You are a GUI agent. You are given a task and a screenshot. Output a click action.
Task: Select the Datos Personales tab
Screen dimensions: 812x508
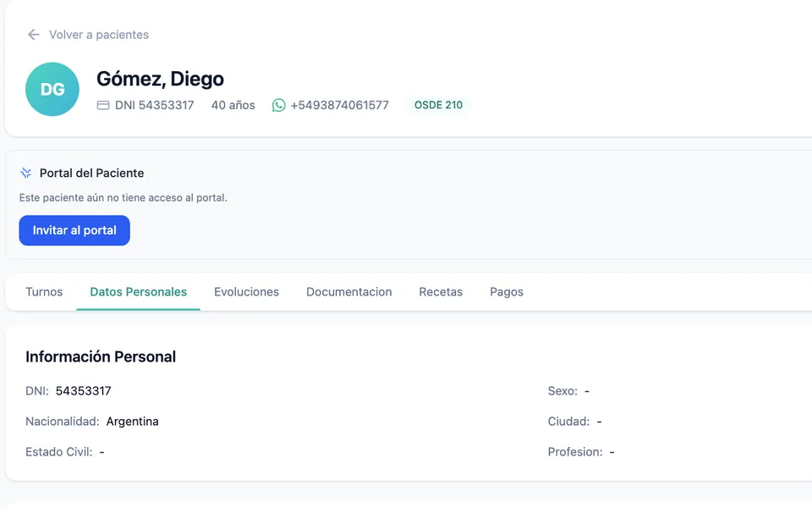(x=138, y=292)
